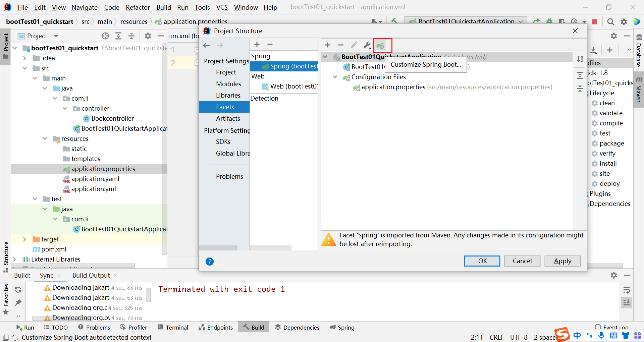Open Build panel settings gear

click(x=614, y=275)
